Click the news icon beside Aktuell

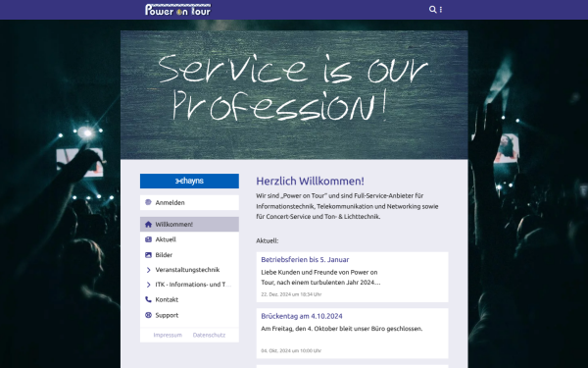tap(148, 239)
